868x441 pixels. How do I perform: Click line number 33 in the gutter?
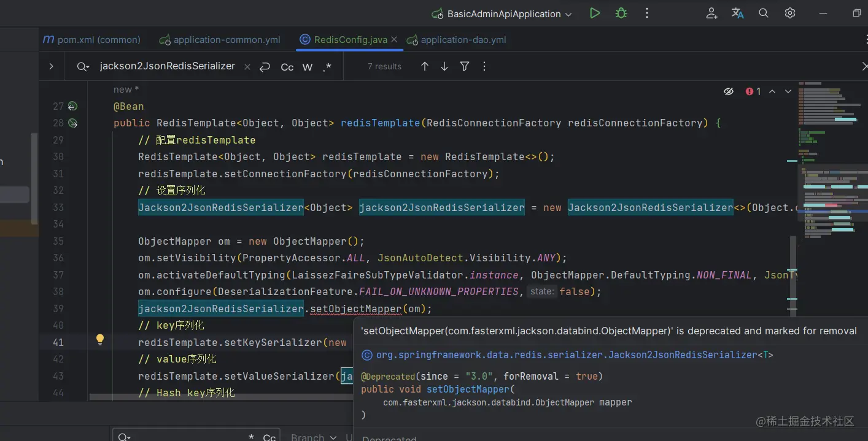(x=58, y=207)
